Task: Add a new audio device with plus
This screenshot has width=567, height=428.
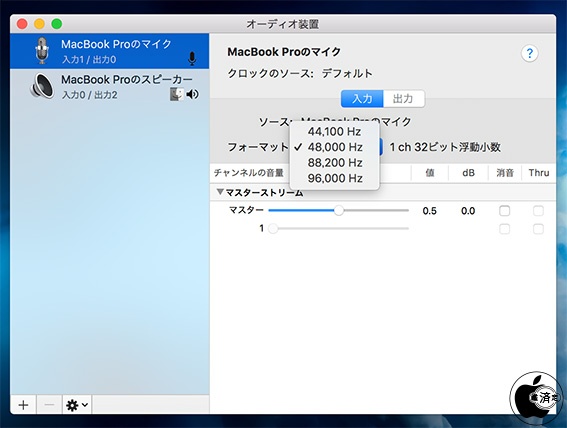Action: (24, 405)
